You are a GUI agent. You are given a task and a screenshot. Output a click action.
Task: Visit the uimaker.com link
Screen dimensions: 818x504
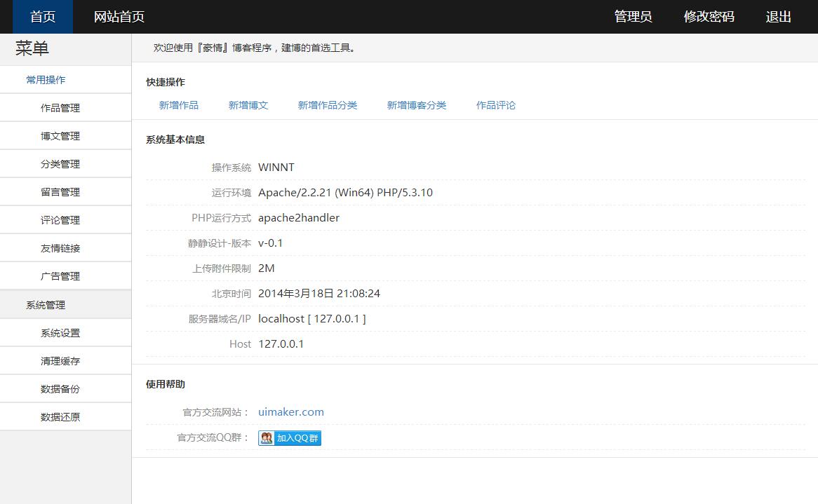pos(291,412)
